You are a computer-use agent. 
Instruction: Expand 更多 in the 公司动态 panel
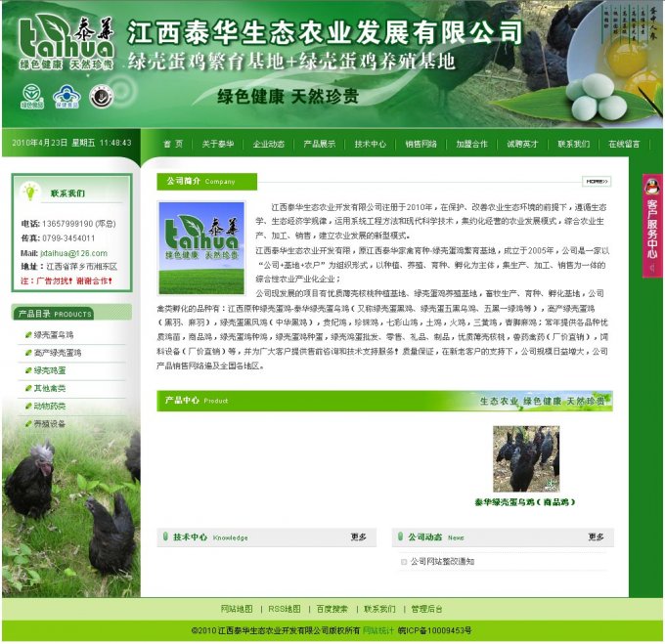596,537
